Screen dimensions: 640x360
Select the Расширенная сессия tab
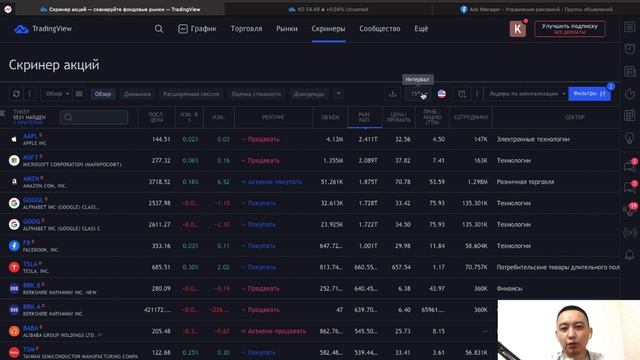pyautogui.click(x=191, y=94)
